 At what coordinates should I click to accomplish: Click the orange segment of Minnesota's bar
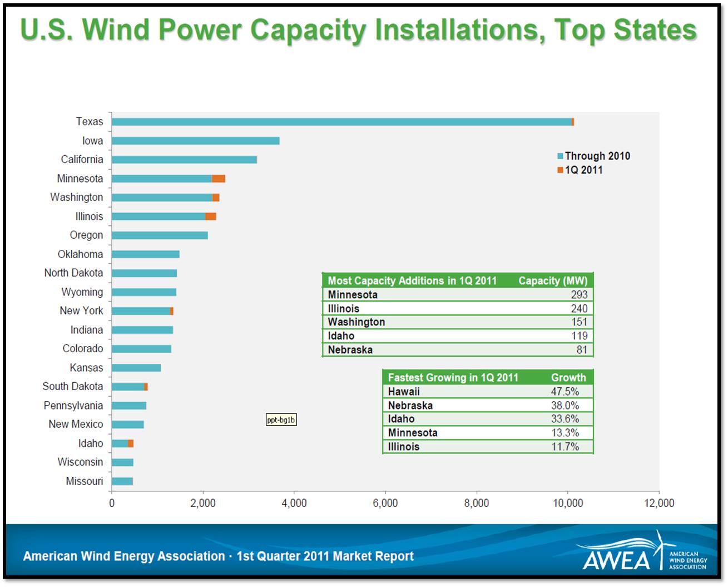click(x=219, y=179)
